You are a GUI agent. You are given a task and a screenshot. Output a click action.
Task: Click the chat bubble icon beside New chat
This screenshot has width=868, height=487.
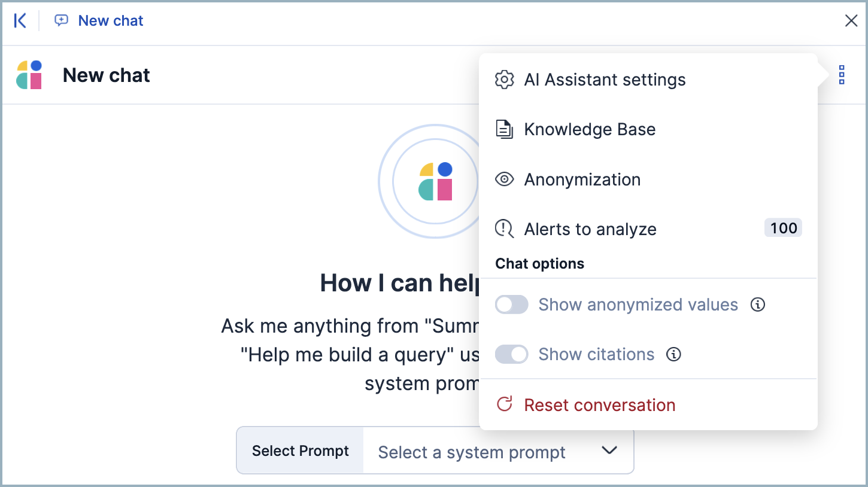click(x=62, y=20)
